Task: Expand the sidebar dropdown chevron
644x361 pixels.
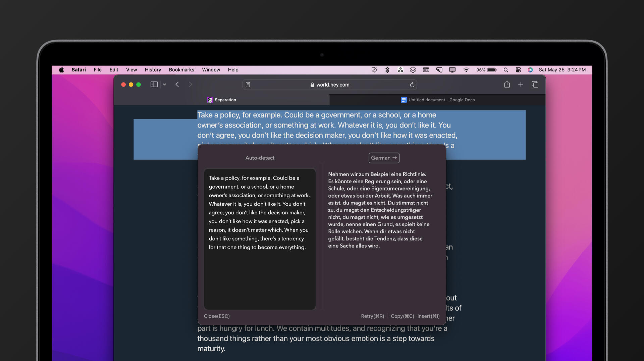Action: point(164,85)
